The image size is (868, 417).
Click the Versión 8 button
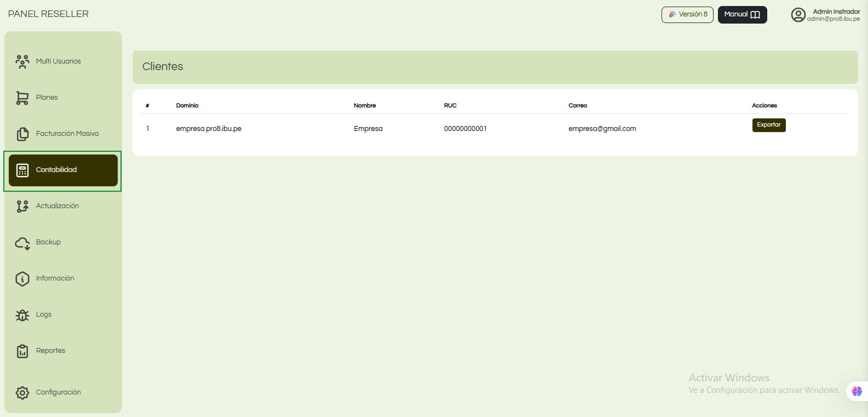[x=687, y=15]
